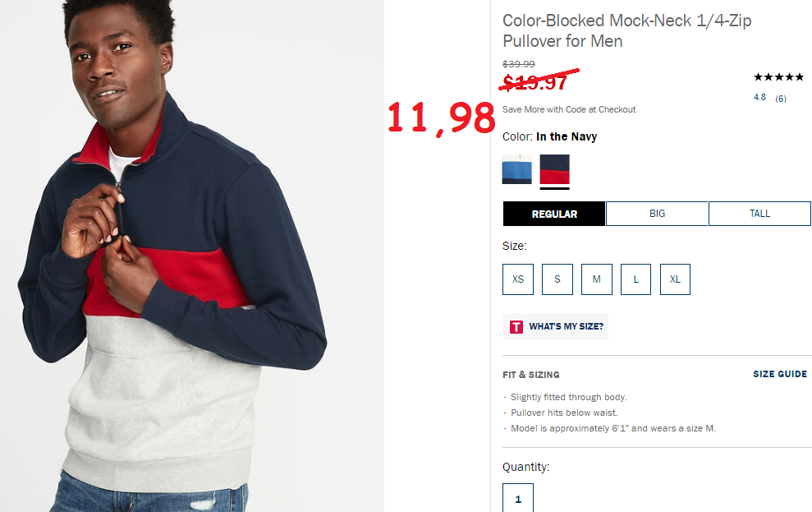Click the red T size-finder icon

(x=516, y=326)
